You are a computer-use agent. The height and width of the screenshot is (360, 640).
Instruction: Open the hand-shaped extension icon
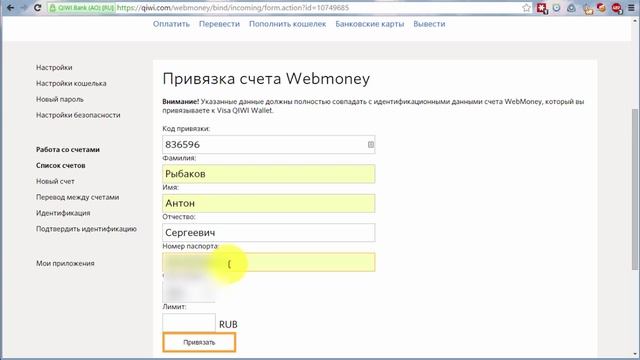587,8
